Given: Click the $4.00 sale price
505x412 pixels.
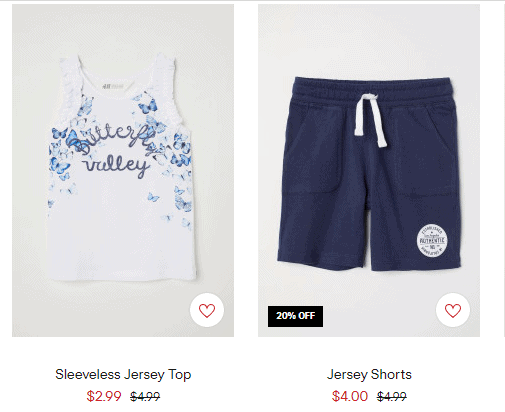Looking at the screenshot, I should click(x=350, y=396).
